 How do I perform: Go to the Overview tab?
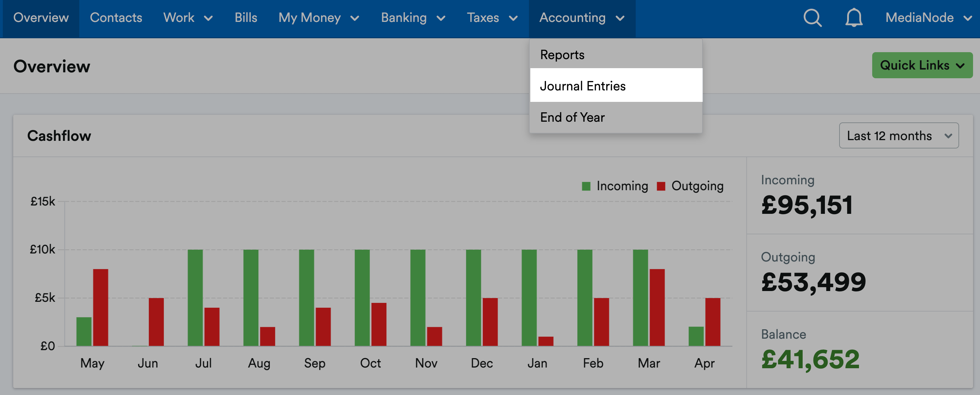pyautogui.click(x=41, y=18)
